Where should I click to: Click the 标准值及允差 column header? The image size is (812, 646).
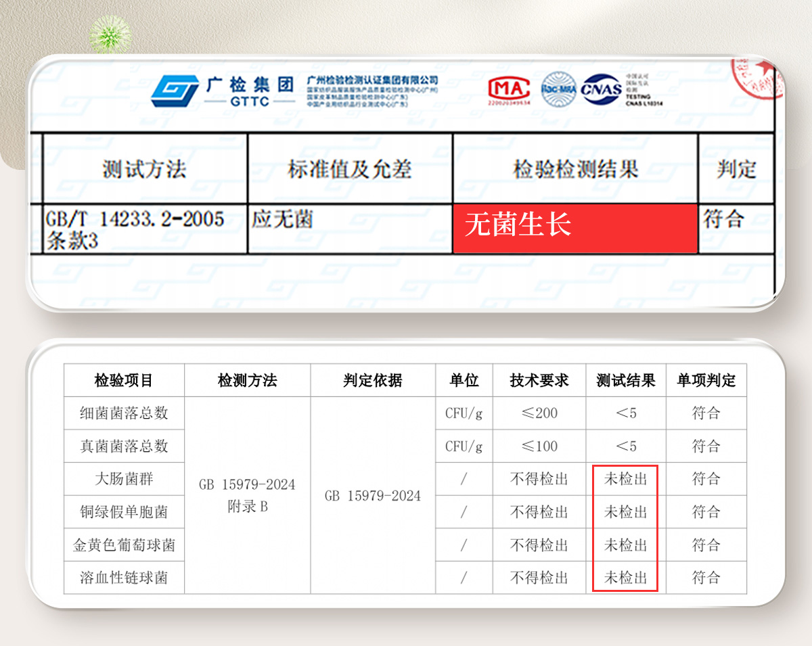(349, 168)
